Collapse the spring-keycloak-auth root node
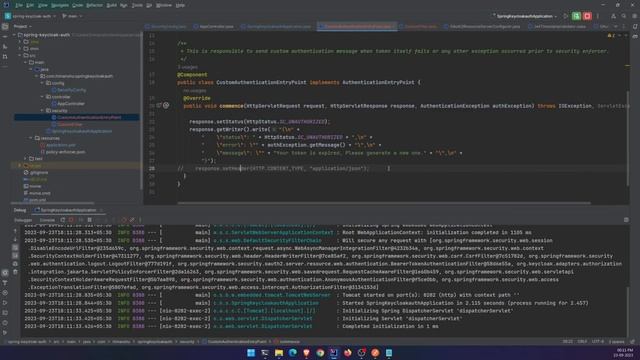The height and width of the screenshot is (360, 640). tap(15, 35)
